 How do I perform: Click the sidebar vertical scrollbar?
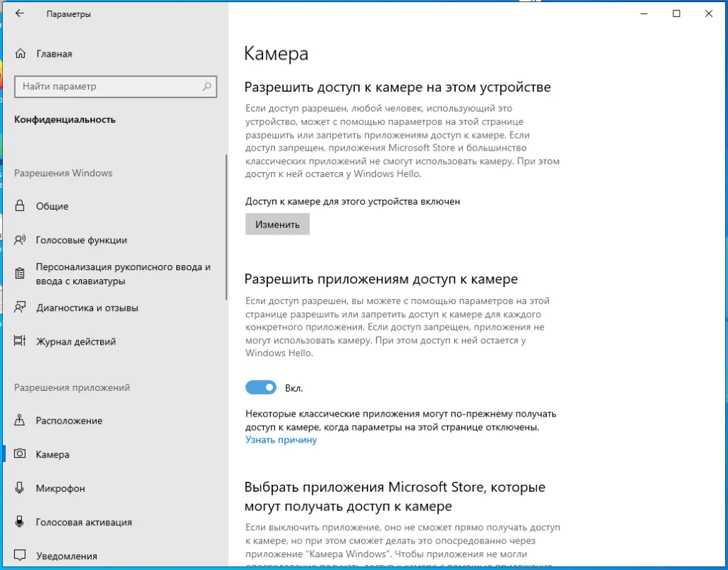coord(226,227)
